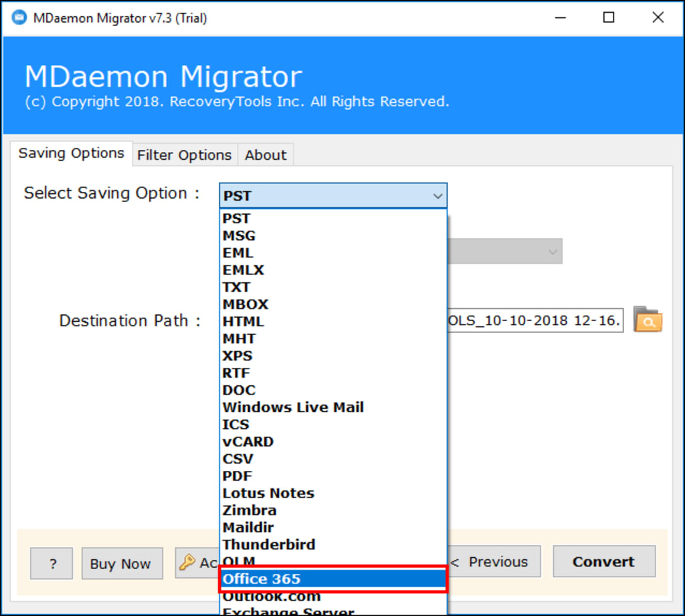Expand the Select Saving Option dropdown arrow
The width and height of the screenshot is (685, 616).
[437, 196]
